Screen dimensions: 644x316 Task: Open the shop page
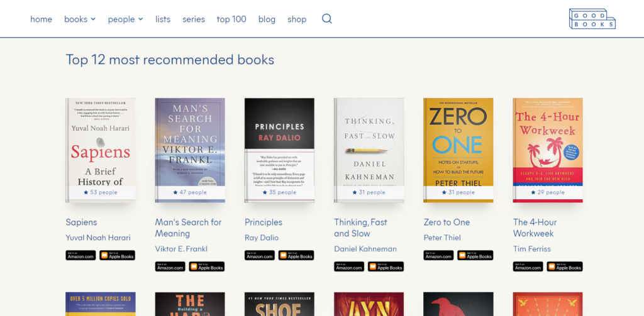pos(297,19)
